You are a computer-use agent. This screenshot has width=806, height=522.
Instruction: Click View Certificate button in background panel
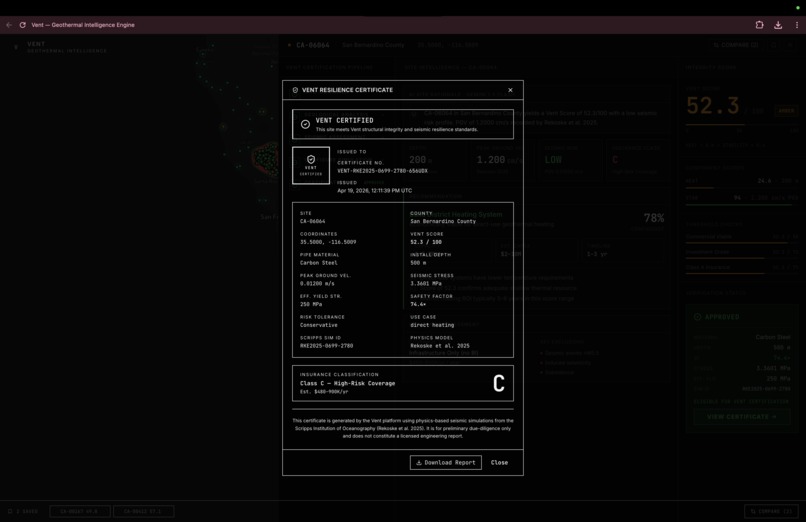click(x=741, y=417)
